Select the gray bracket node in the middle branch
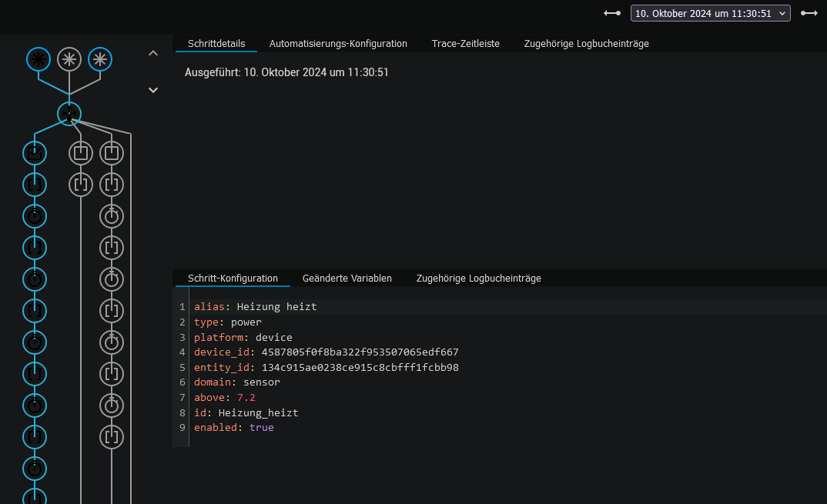This screenshot has height=504, width=827. (81, 185)
